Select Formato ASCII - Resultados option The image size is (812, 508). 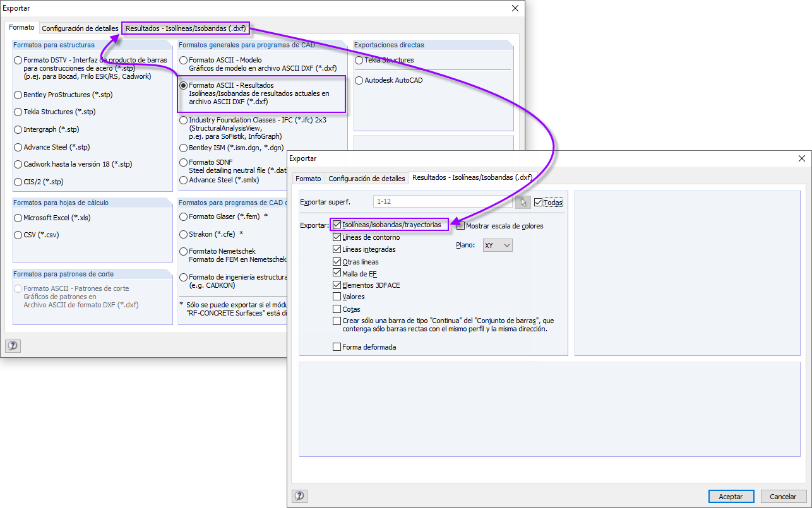(183, 85)
